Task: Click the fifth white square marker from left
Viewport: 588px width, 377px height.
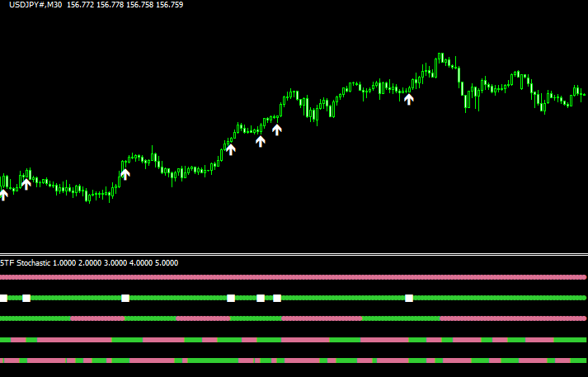Action: (x=261, y=298)
